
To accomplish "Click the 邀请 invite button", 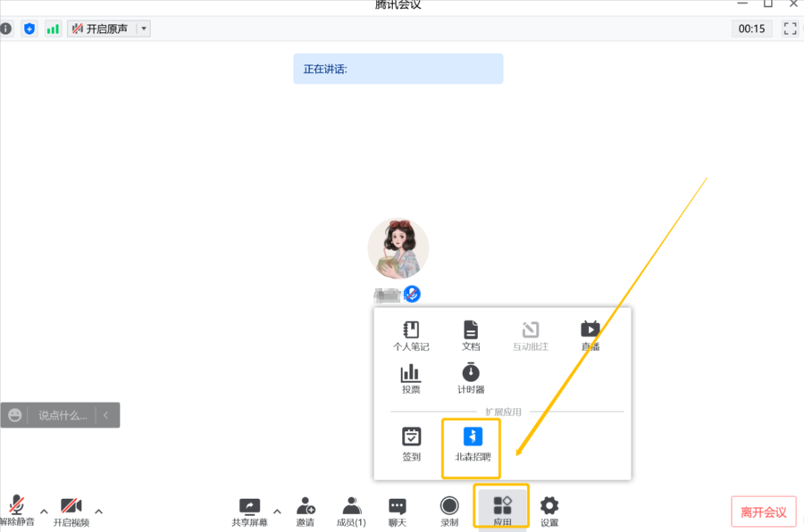I will 306,511.
